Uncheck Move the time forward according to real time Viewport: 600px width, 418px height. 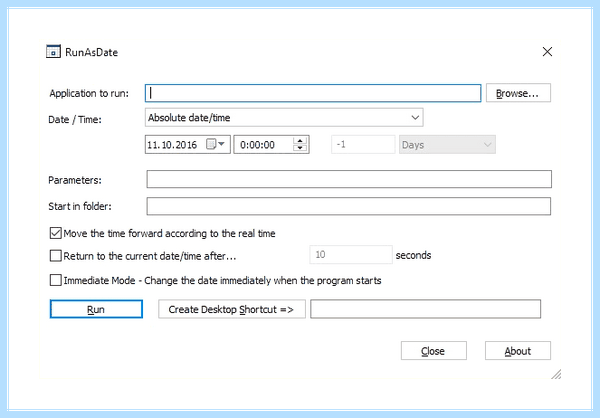(55, 233)
